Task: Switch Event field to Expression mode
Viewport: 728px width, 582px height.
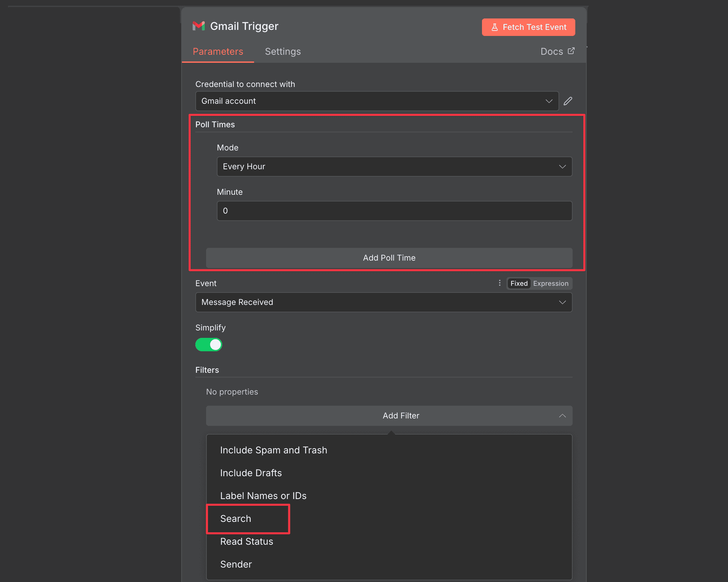Action: point(550,283)
